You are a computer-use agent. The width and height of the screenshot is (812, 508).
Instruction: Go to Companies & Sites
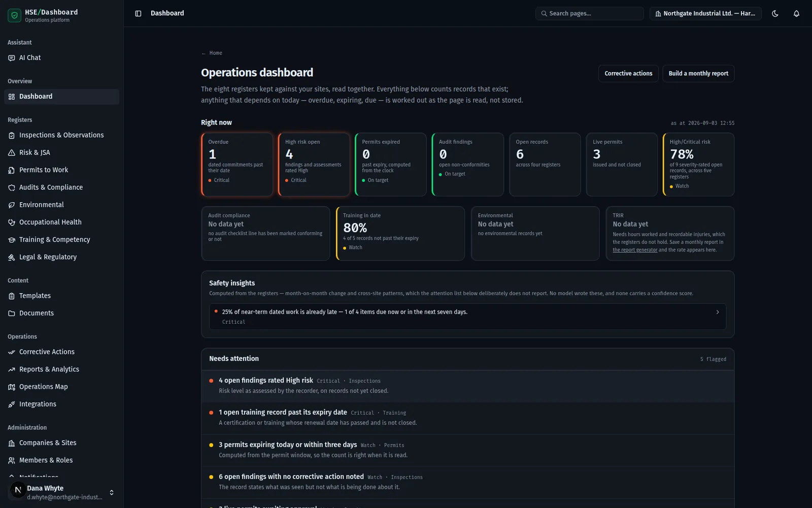[x=61, y=443]
